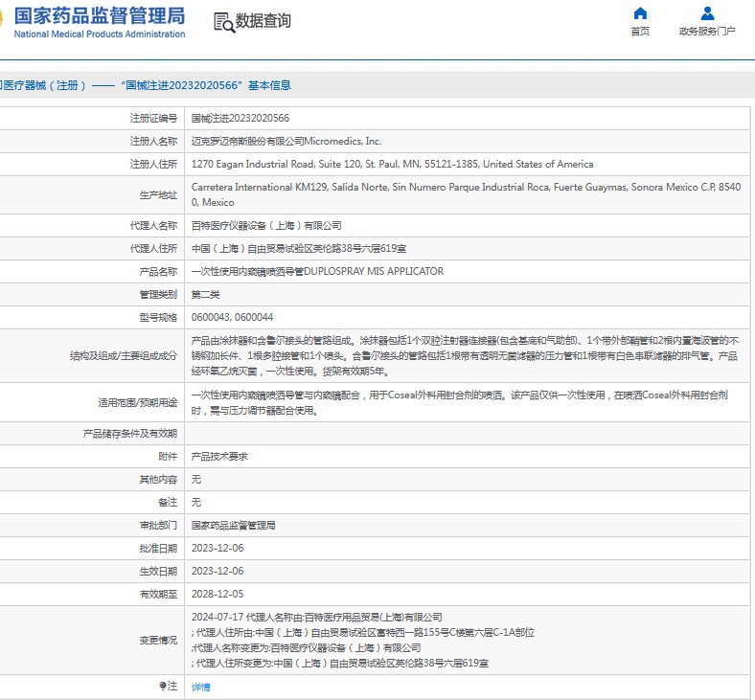Select approval department 国家药品监督管理局 value
This screenshot has width=755, height=700.
(x=233, y=526)
